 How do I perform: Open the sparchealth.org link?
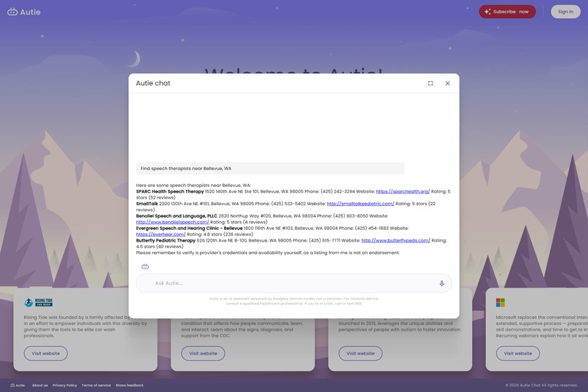403,191
